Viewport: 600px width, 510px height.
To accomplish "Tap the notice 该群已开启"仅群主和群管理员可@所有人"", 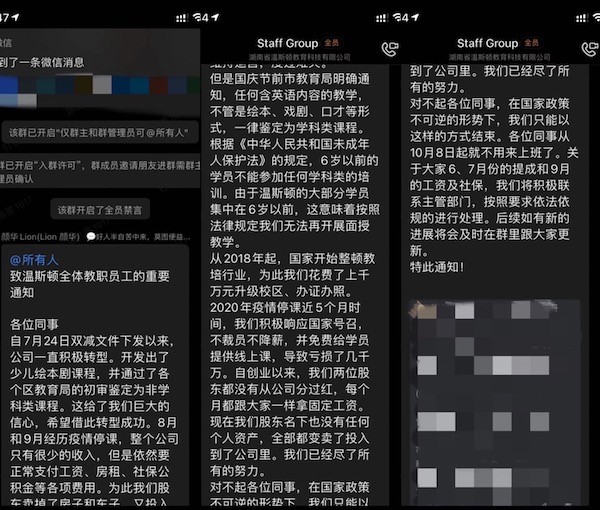I will pos(99,133).
